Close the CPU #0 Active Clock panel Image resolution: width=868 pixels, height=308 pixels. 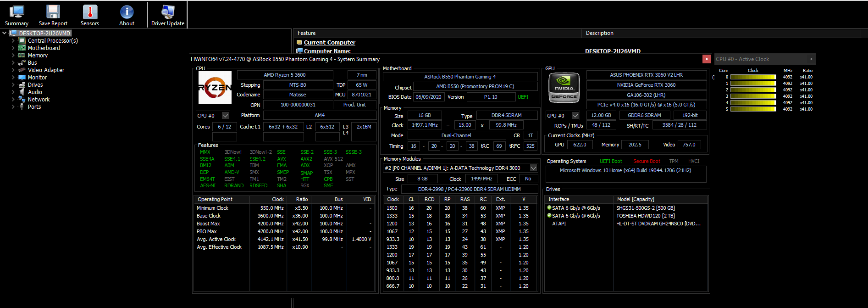pos(811,59)
